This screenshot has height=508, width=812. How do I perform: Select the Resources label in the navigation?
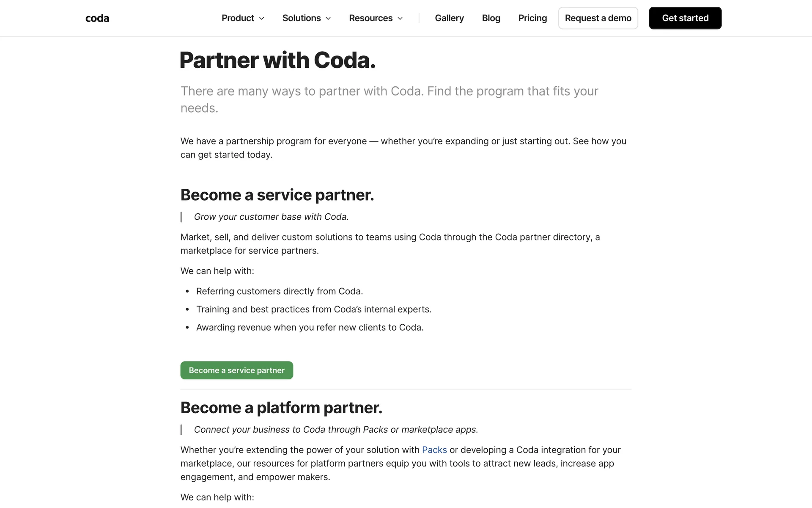click(370, 18)
